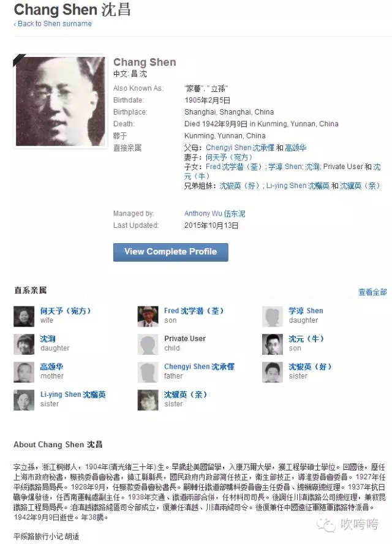Open son 沈元（牛）photo thumbnail
Screen dimensions: 392x544
pos(273,344)
